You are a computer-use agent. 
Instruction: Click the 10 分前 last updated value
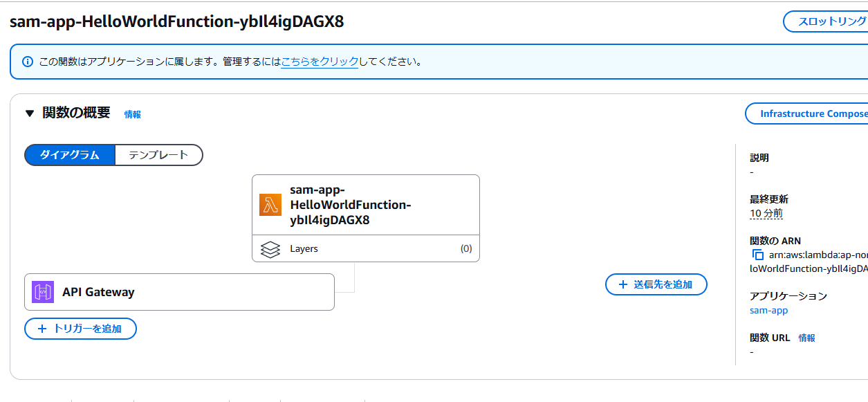(766, 213)
